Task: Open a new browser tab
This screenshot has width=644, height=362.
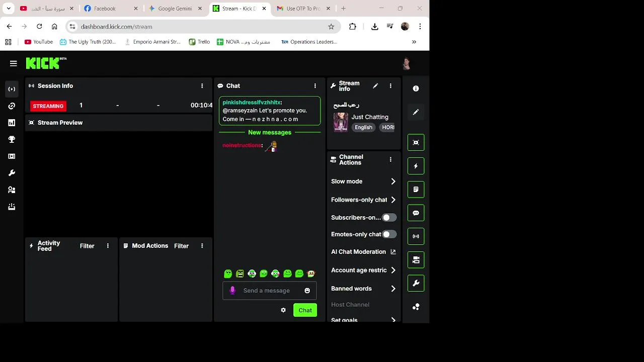Action: tap(344, 9)
